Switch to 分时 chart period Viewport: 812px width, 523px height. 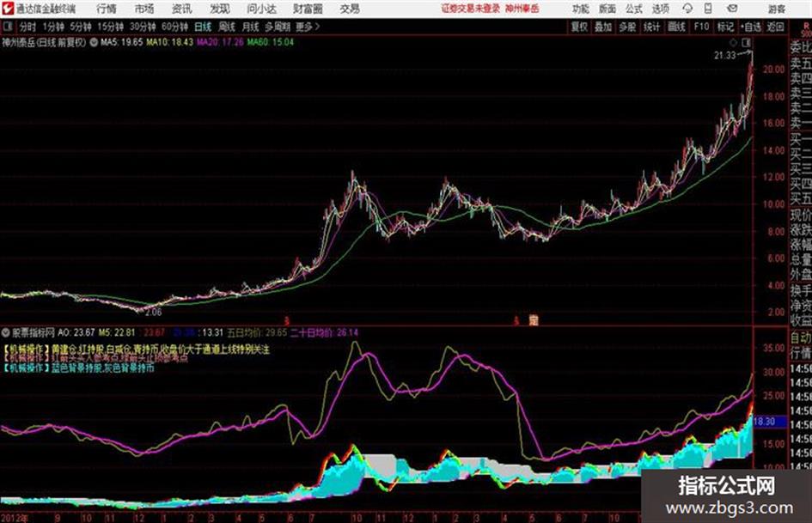point(28,27)
